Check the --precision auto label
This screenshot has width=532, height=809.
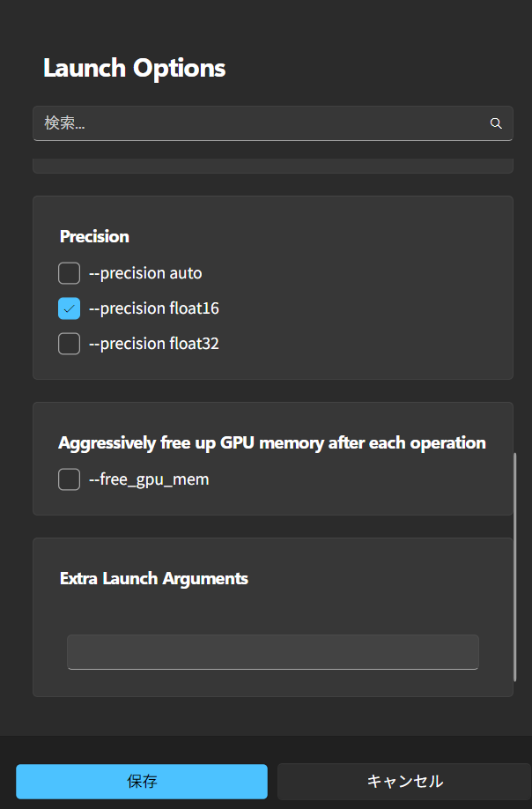(144, 273)
